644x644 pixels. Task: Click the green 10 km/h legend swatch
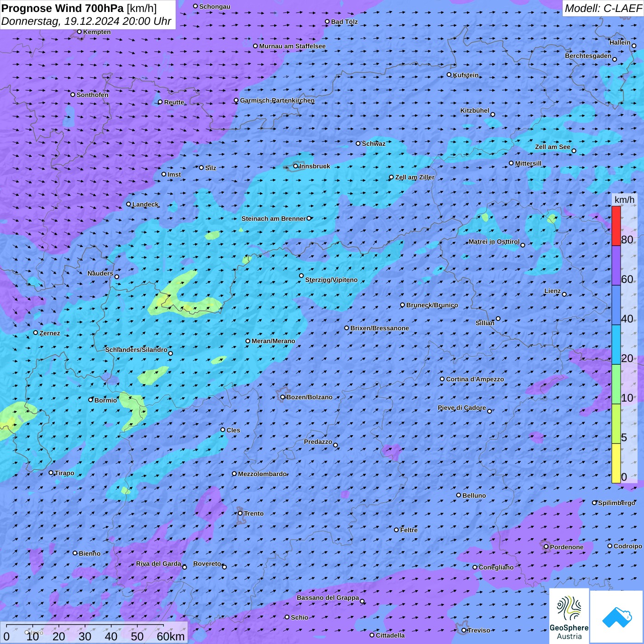click(x=616, y=384)
